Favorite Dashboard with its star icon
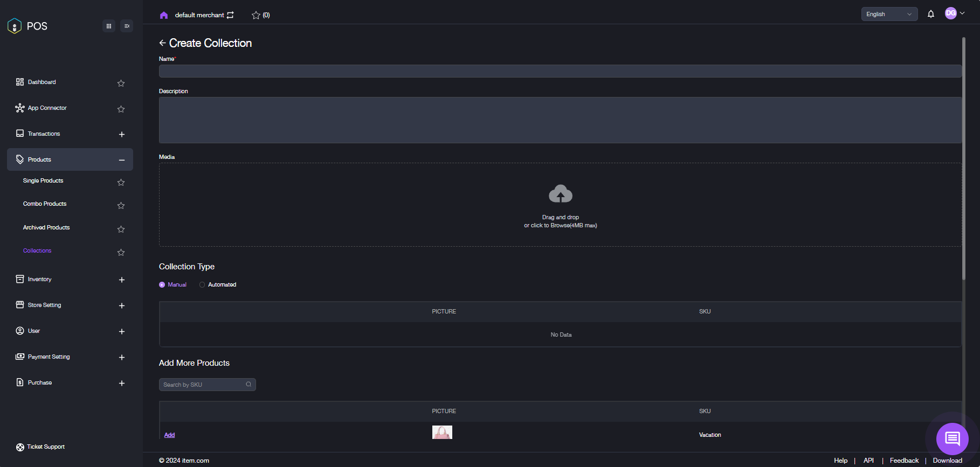980x467 pixels. tap(121, 83)
